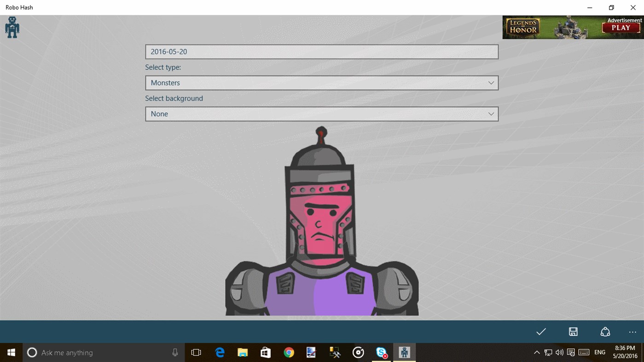The width and height of the screenshot is (644, 362).
Task: Click the Legends of Honor Play advertisement
Action: 573,27
